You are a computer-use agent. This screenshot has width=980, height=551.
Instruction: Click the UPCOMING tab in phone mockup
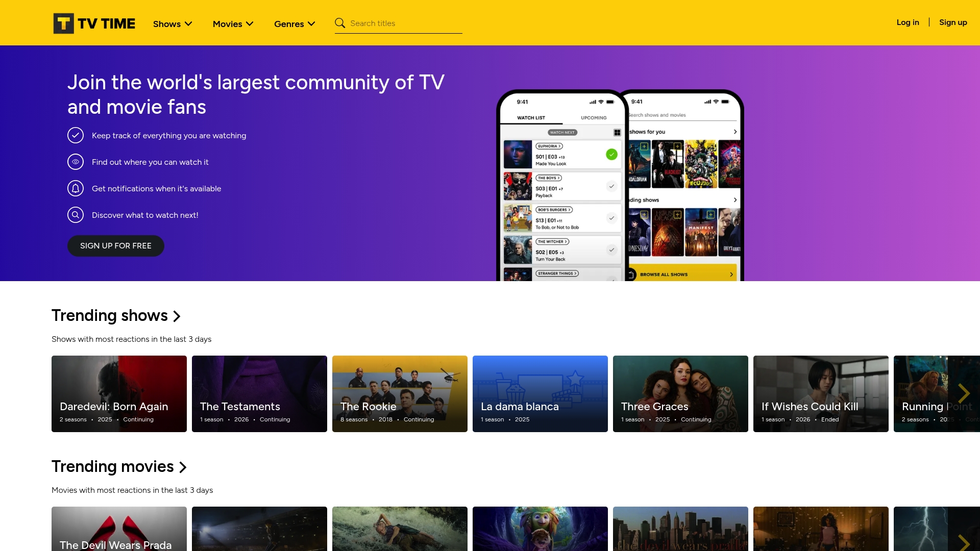(x=594, y=118)
